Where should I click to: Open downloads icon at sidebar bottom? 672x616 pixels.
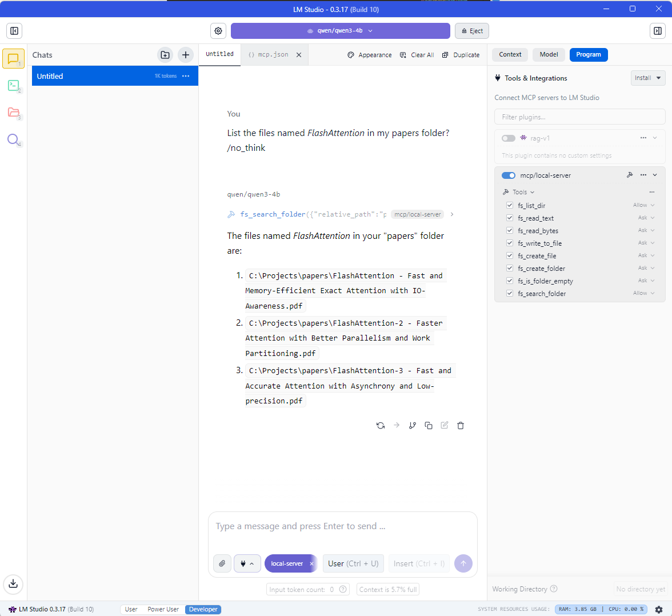(13, 584)
